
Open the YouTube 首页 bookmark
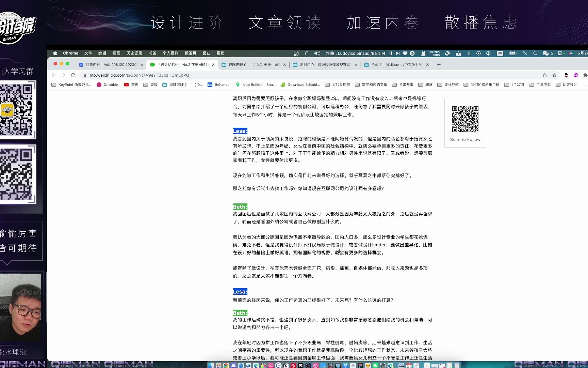[x=131, y=85]
